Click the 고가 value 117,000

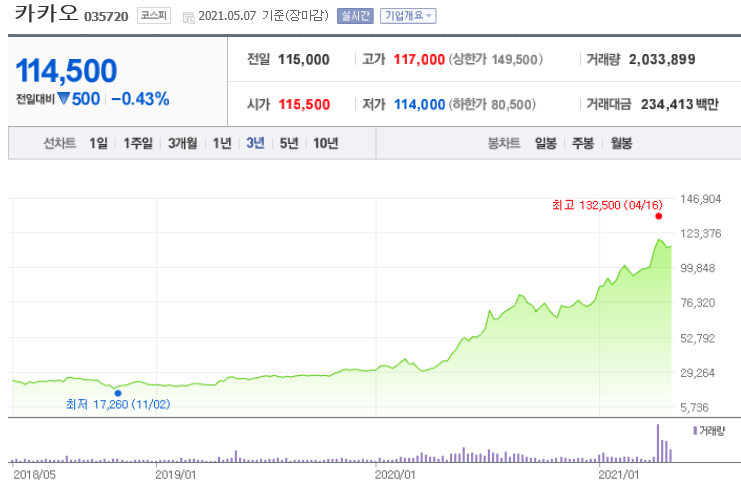[419, 60]
